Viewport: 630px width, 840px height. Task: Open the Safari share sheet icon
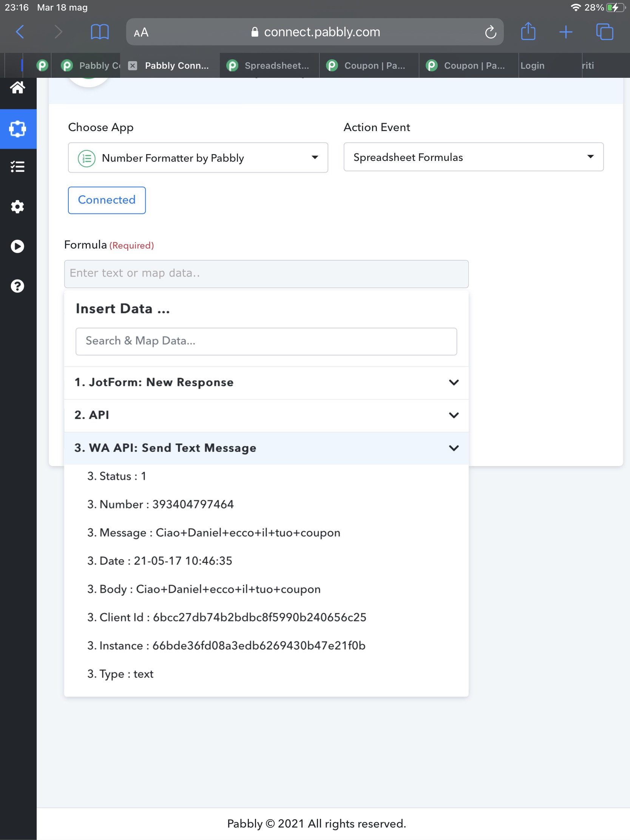[528, 31]
